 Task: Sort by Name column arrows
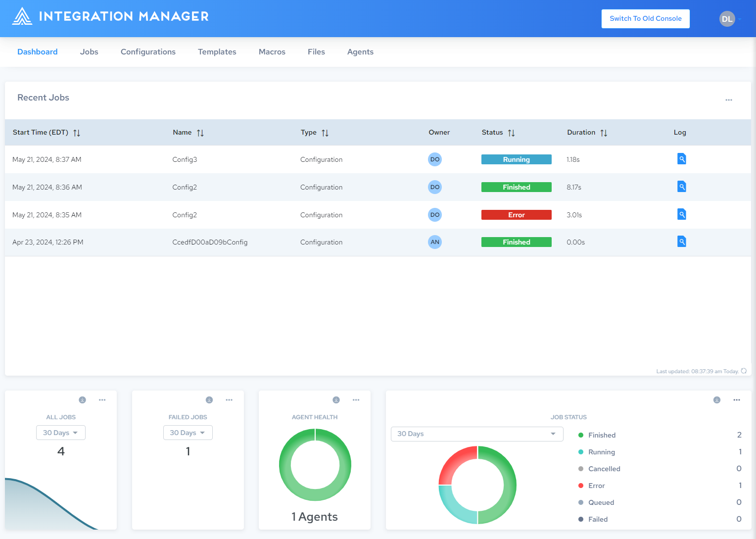click(x=200, y=133)
